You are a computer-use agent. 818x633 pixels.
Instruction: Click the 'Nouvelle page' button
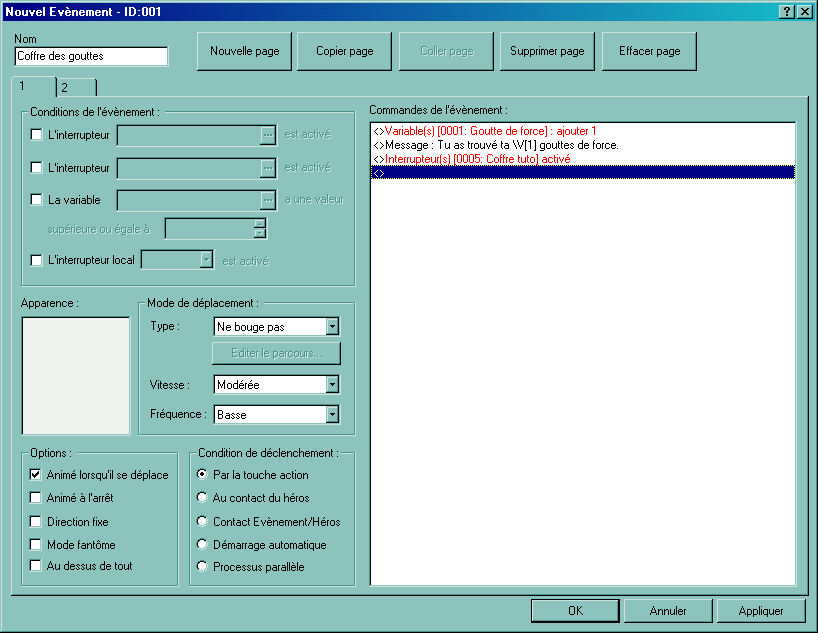(x=244, y=51)
